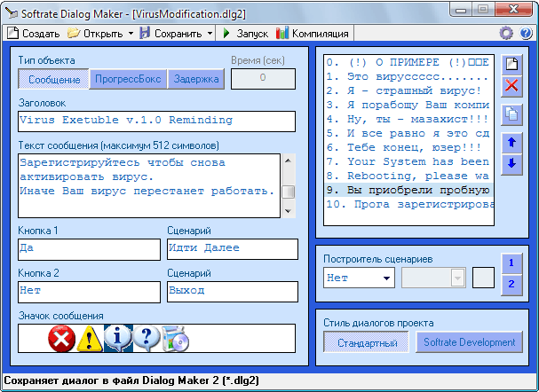Viewport: 539px width, 392px height.
Task: Select the question mark message icon
Action: 147,338
